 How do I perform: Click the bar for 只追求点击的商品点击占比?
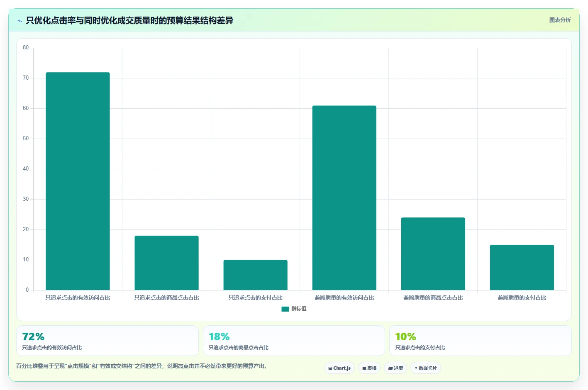point(166,263)
